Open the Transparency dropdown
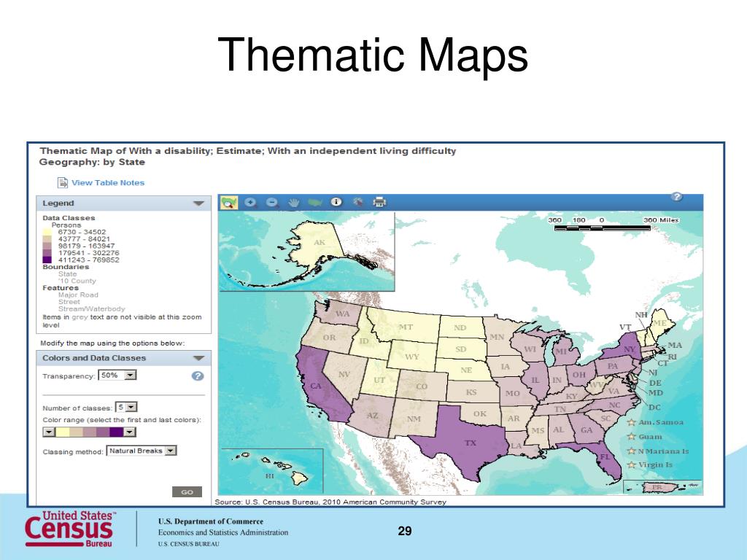This screenshot has height=560, width=747. [x=131, y=376]
